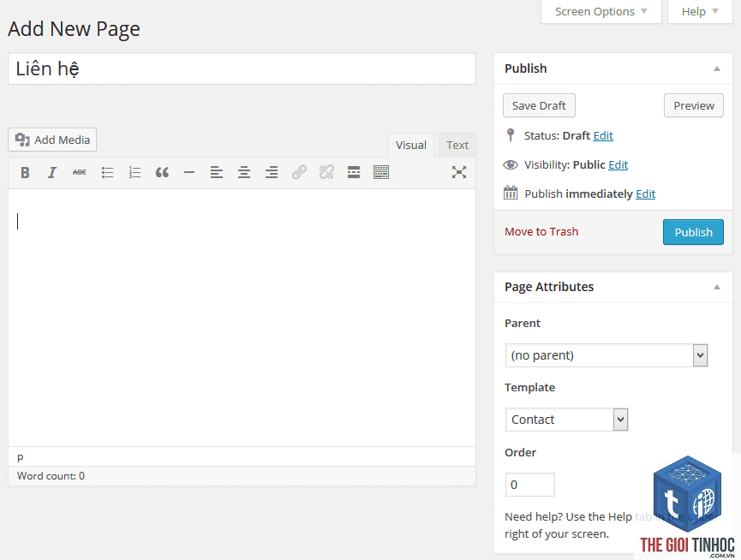
Task: Align text left
Action: pyautogui.click(x=217, y=172)
